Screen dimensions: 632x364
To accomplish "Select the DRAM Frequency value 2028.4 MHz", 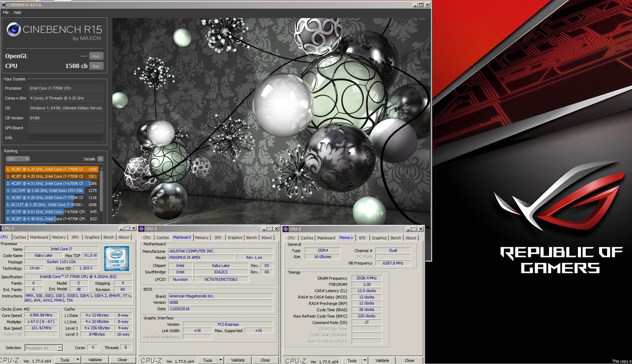I will tap(367, 278).
